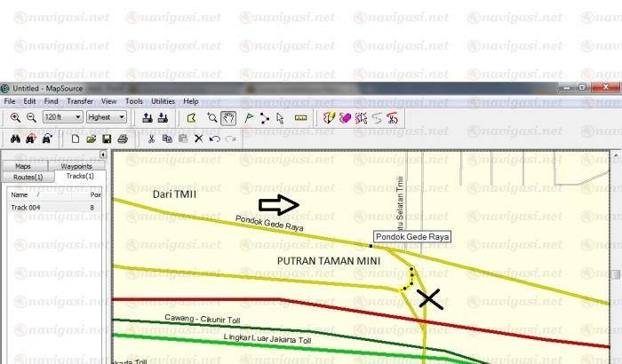Click the Delete X toolbar icon
Screen dimensions: 622x364
(x=199, y=138)
